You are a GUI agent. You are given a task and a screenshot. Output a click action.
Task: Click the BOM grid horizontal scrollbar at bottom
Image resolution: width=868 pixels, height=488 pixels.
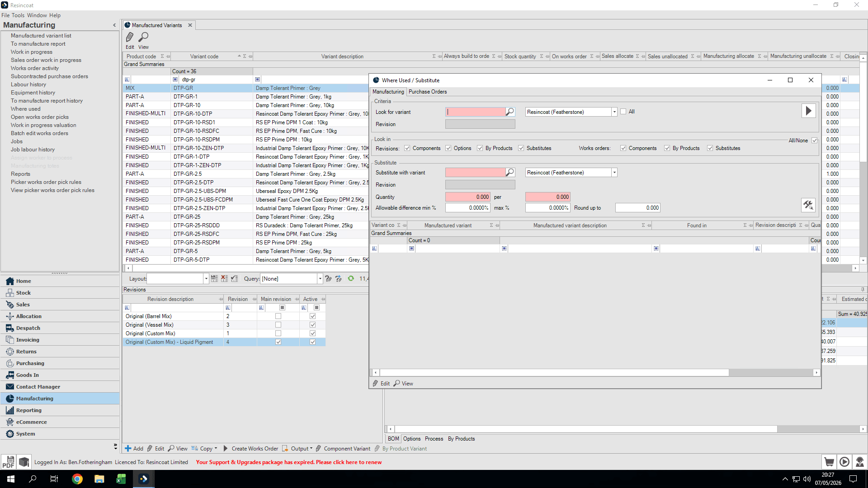point(586,429)
